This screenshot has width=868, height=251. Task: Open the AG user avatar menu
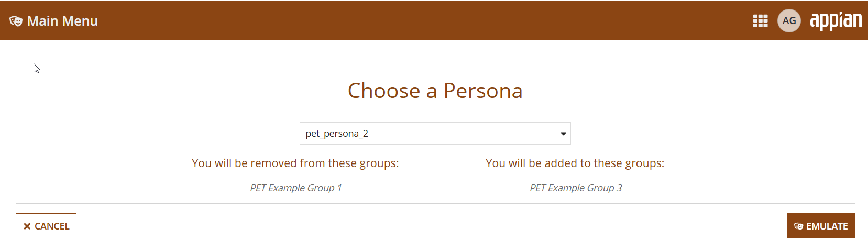click(x=789, y=21)
